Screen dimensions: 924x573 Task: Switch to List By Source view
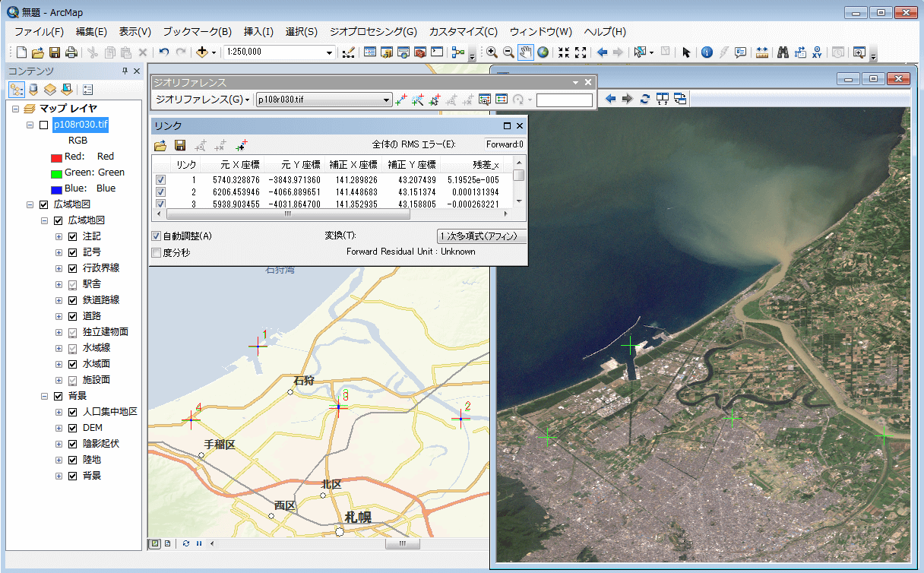coord(33,90)
